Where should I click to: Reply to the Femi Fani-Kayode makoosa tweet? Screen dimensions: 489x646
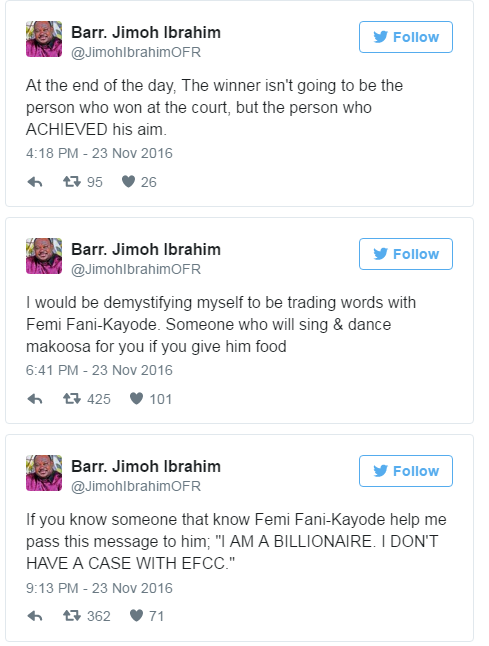tap(35, 399)
